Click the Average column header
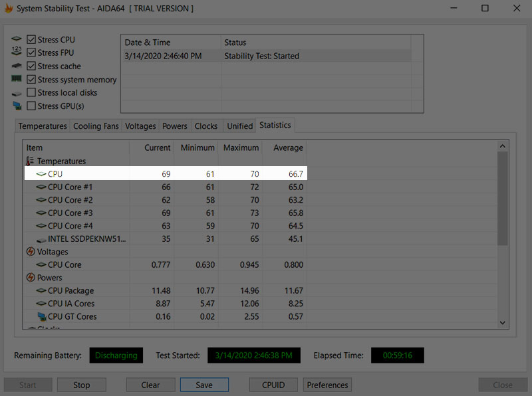Image resolution: width=532 pixels, height=396 pixels. [x=285, y=148]
